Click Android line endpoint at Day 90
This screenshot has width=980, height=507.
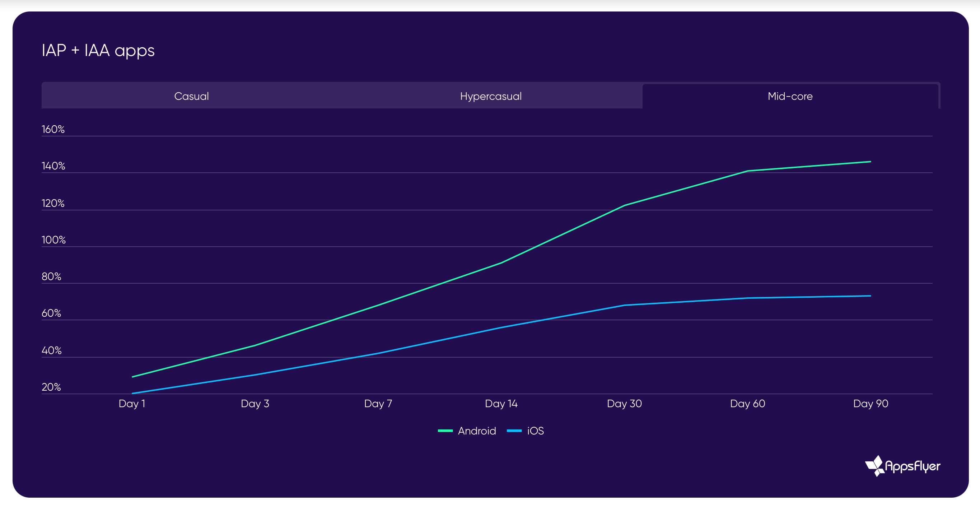(x=870, y=162)
